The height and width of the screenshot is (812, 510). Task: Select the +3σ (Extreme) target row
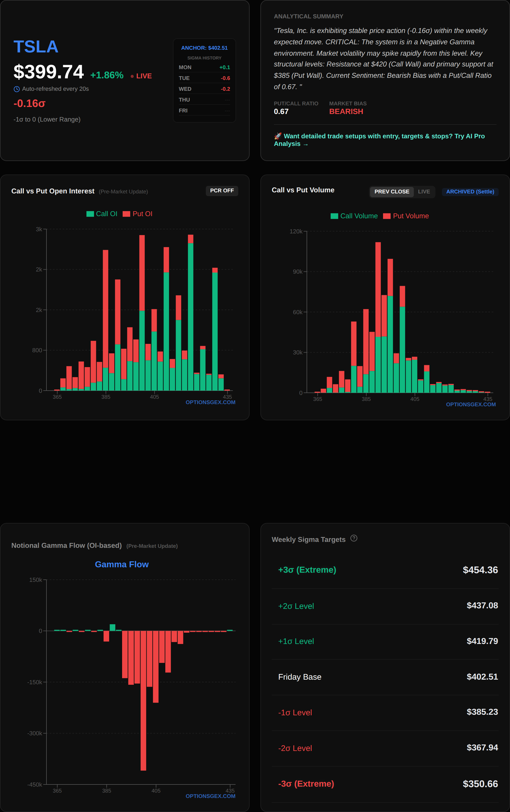click(x=384, y=570)
